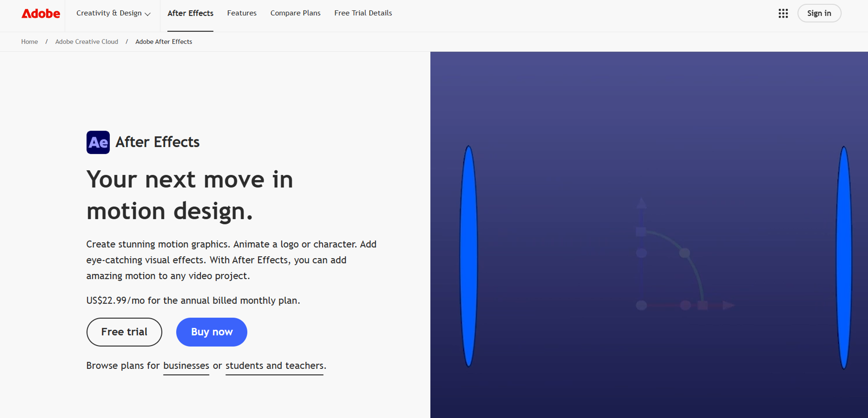Open the Features tab
868x418 pixels.
point(242,13)
